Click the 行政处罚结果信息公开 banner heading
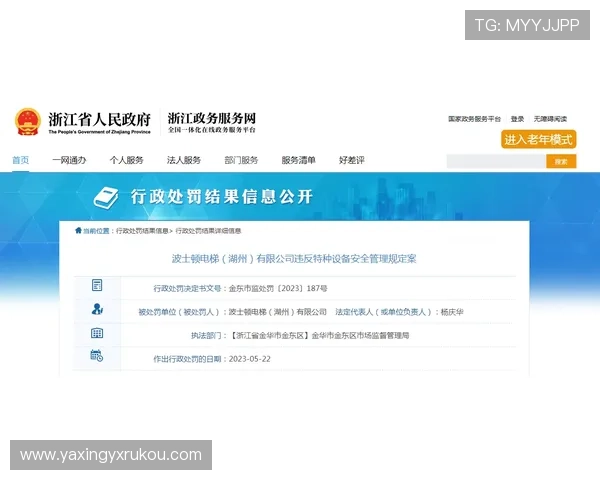600x480 pixels. click(x=222, y=197)
